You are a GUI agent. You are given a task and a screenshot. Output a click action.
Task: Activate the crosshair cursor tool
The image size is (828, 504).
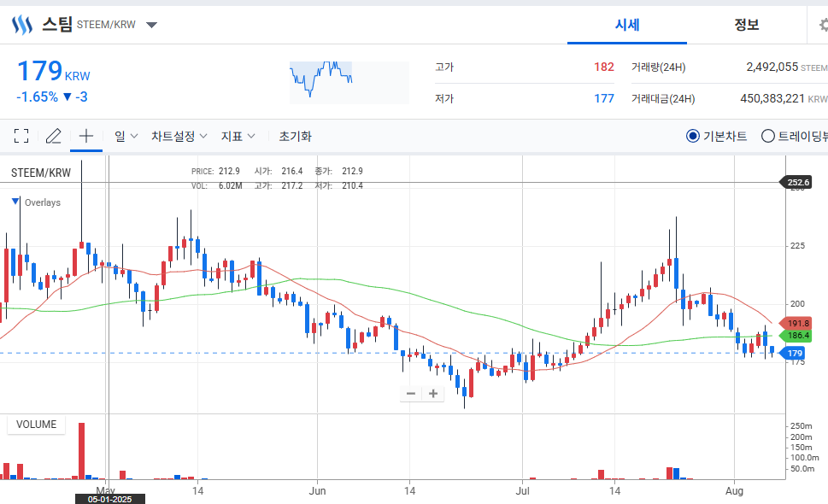(86, 136)
